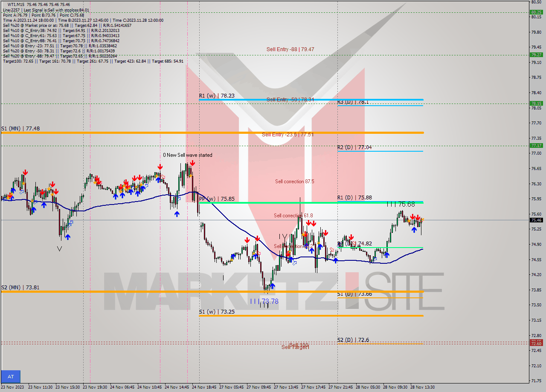Select the 'S2 (D) | 72.6' label
The image size is (546, 392).
point(353,340)
